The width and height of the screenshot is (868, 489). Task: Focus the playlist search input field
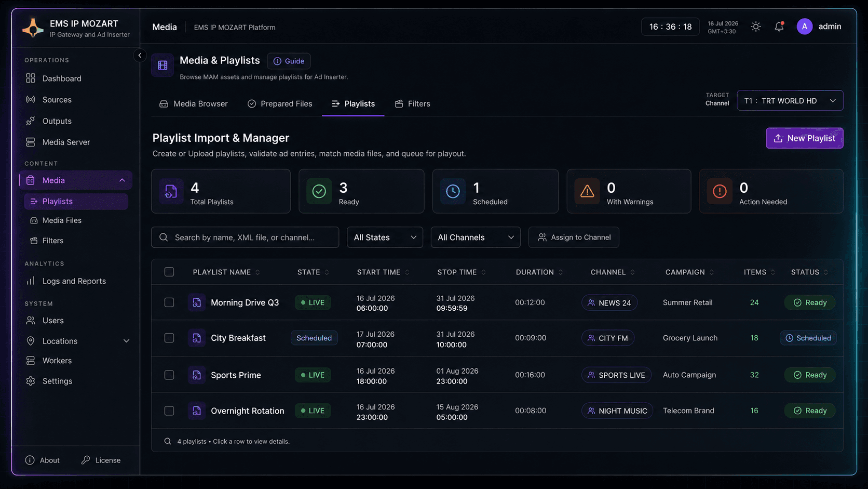(x=245, y=237)
